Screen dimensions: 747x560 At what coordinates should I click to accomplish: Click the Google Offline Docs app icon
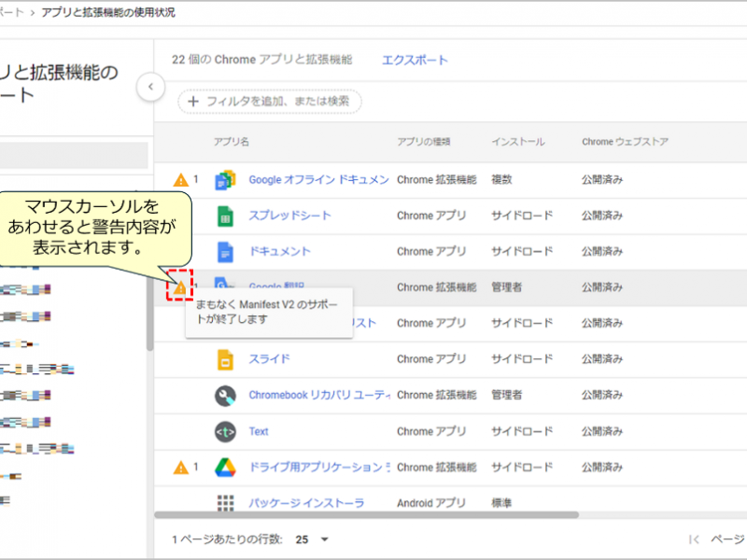[225, 180]
